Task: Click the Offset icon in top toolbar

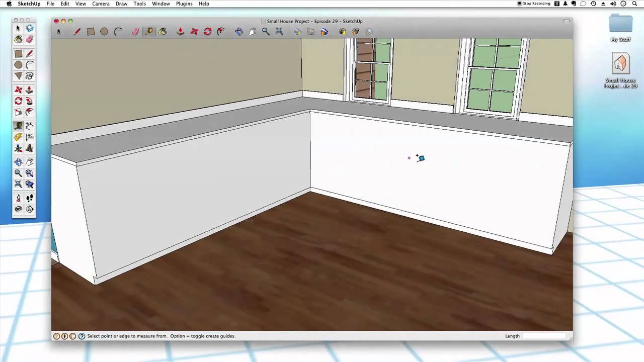Action: pyautogui.click(x=221, y=32)
